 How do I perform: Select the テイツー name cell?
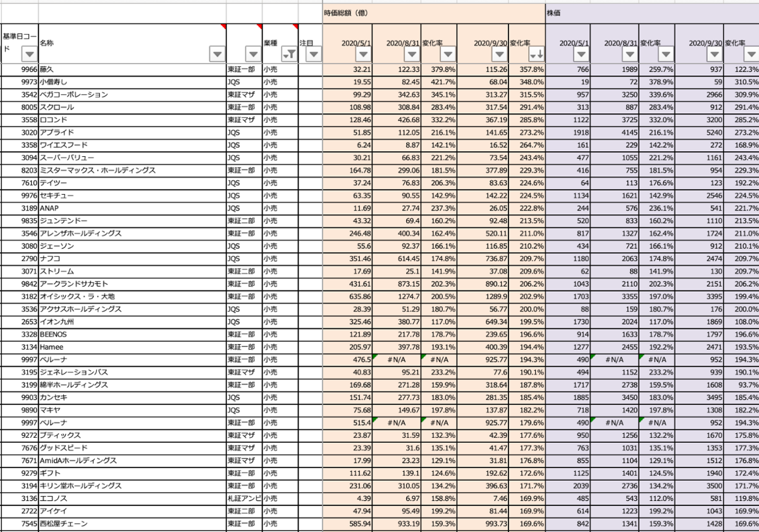click(x=132, y=183)
